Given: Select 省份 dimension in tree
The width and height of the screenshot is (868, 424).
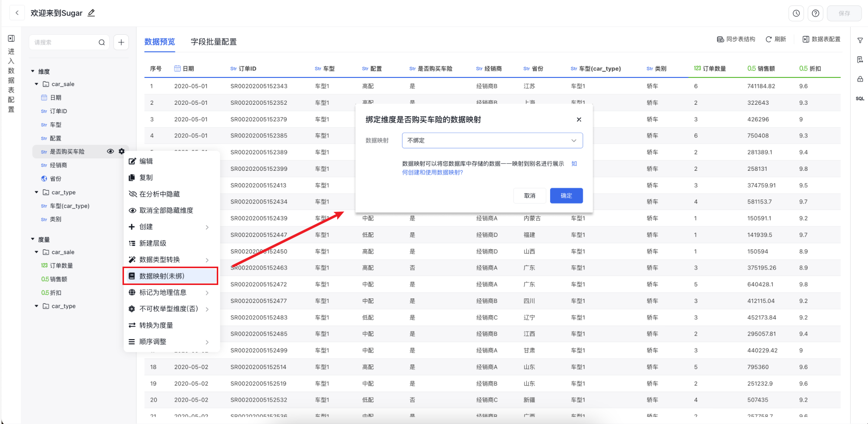Looking at the screenshot, I should pos(56,179).
